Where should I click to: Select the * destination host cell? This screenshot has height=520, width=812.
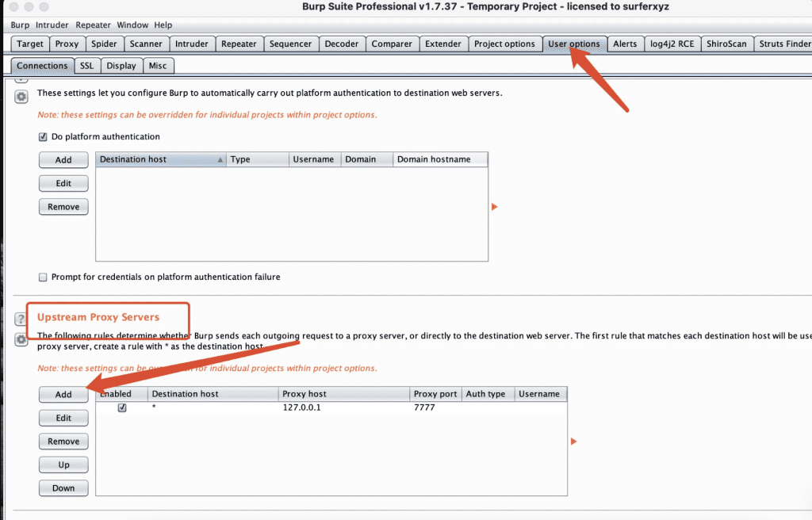tap(213, 407)
